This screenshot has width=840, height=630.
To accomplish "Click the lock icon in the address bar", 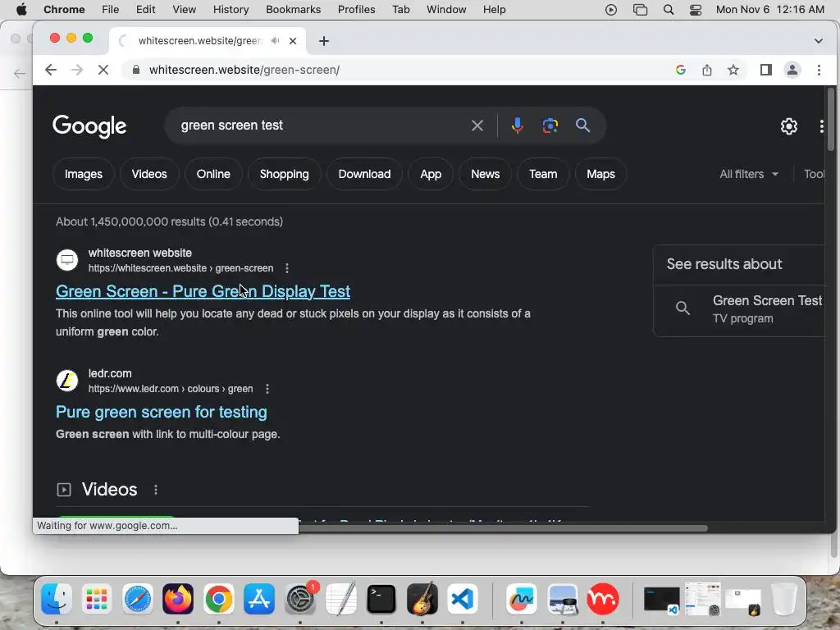I will (x=136, y=70).
